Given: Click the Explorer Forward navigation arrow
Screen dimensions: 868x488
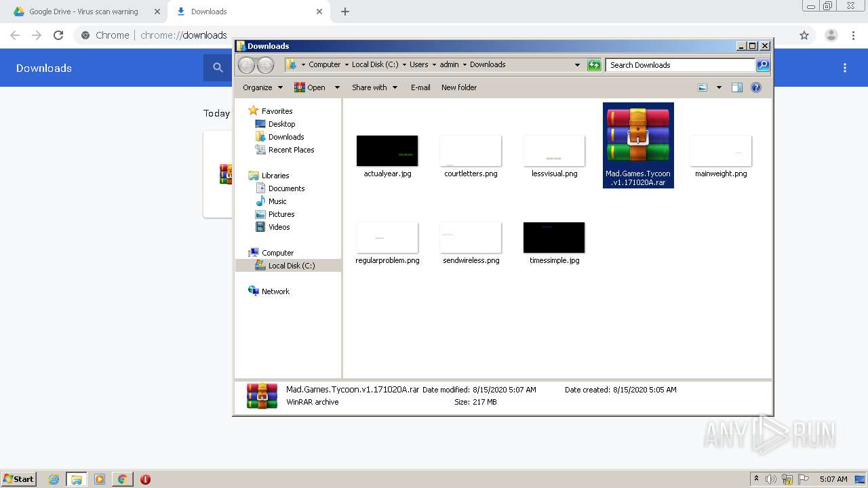Looking at the screenshot, I should click(x=265, y=65).
